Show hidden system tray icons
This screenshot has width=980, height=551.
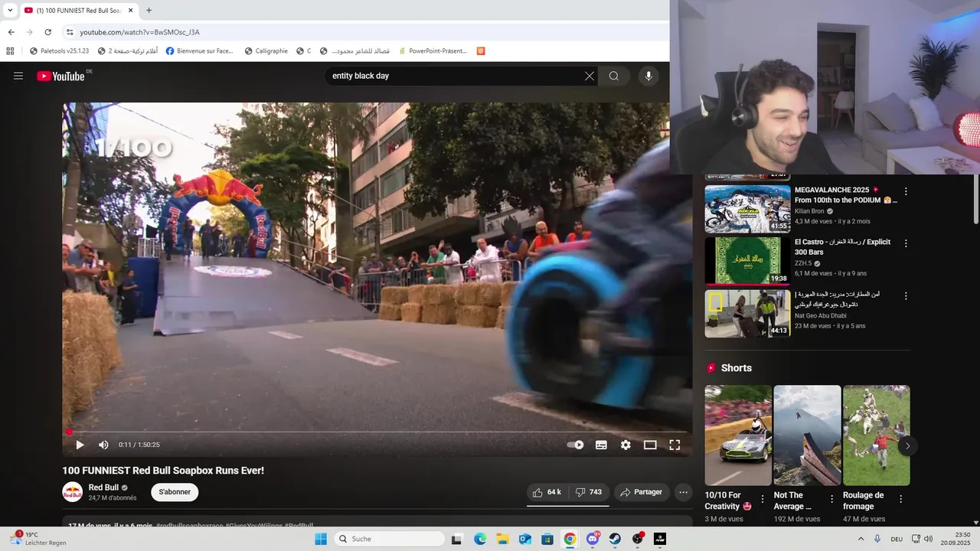click(861, 539)
